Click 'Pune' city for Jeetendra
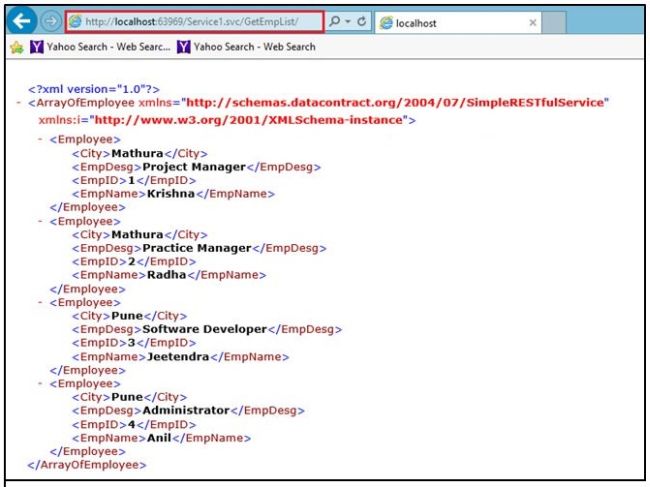 [127, 316]
